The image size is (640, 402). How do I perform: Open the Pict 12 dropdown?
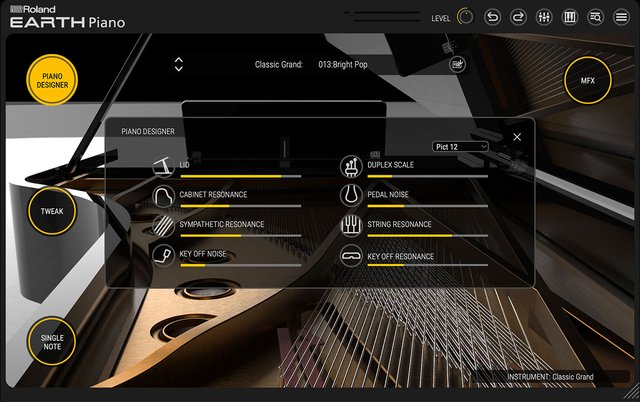(460, 147)
